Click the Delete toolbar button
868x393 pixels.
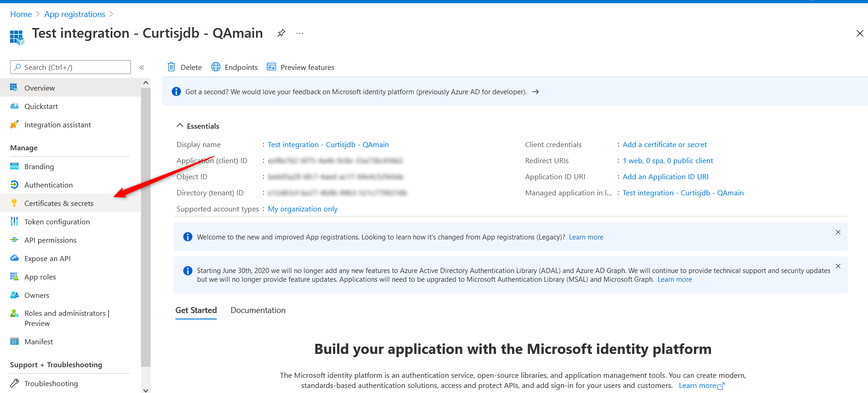click(185, 67)
